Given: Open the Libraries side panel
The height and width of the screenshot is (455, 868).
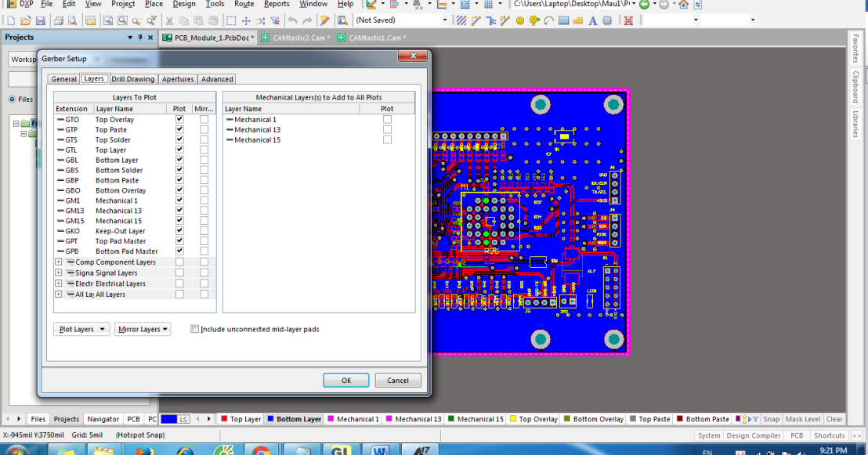Looking at the screenshot, I should 855,124.
